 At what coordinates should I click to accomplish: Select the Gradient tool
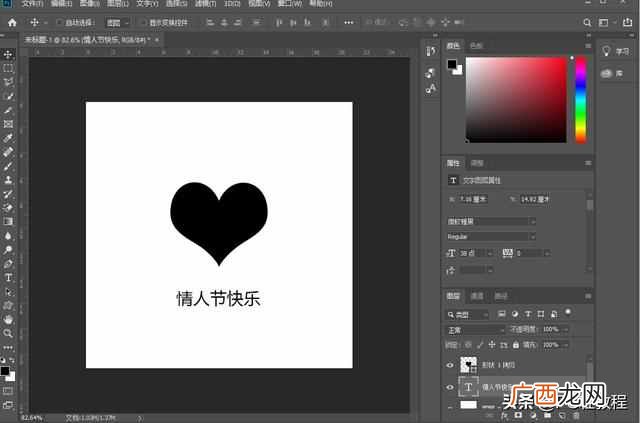tap(8, 222)
